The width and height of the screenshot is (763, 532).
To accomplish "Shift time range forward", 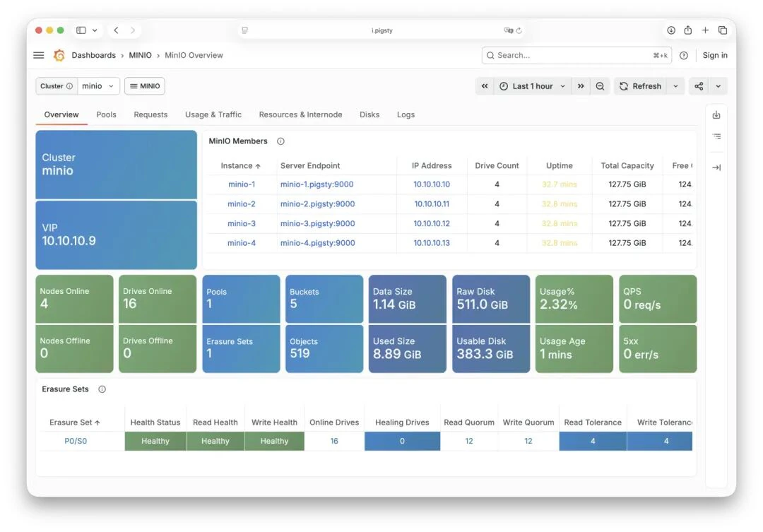I will pos(581,86).
